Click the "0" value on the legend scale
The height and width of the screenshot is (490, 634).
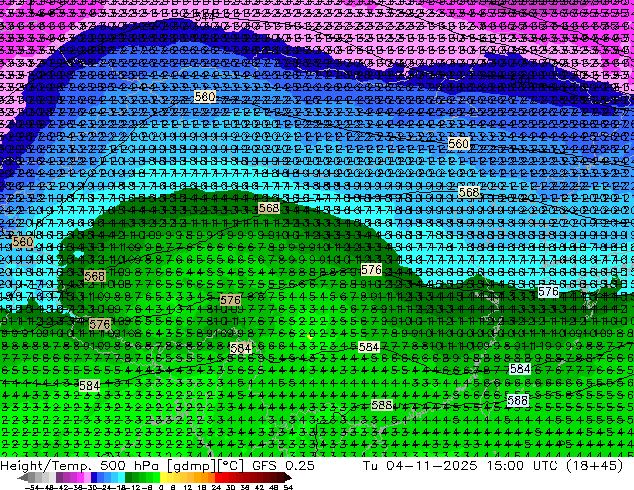pos(161,488)
